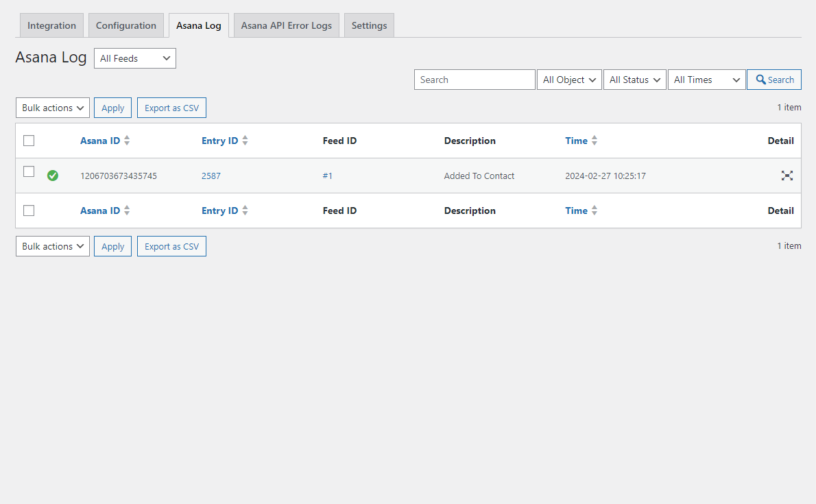Click sort arrows beside bottom Entry ID header

[x=245, y=211]
